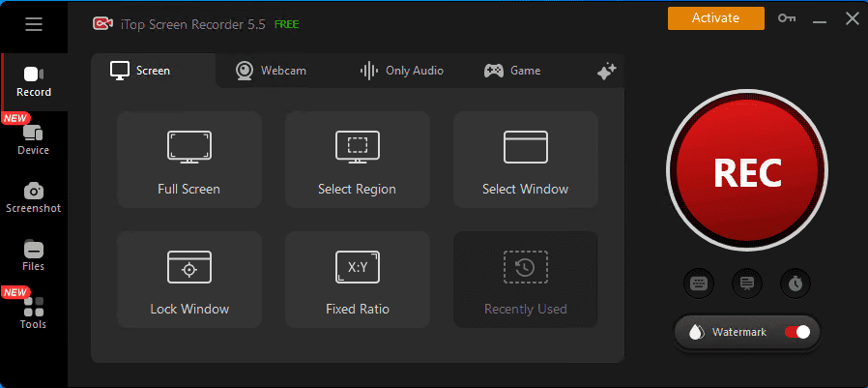Click the countdown timer icon

pyautogui.click(x=796, y=284)
